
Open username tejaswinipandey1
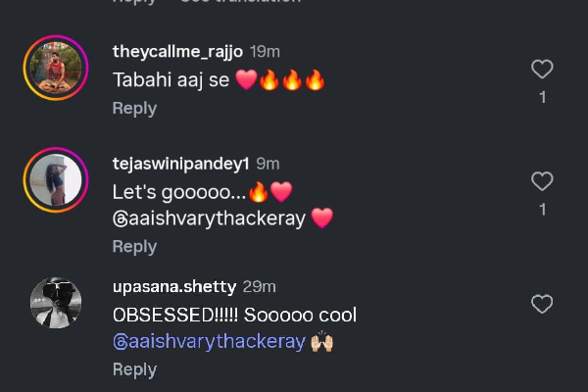(180, 164)
